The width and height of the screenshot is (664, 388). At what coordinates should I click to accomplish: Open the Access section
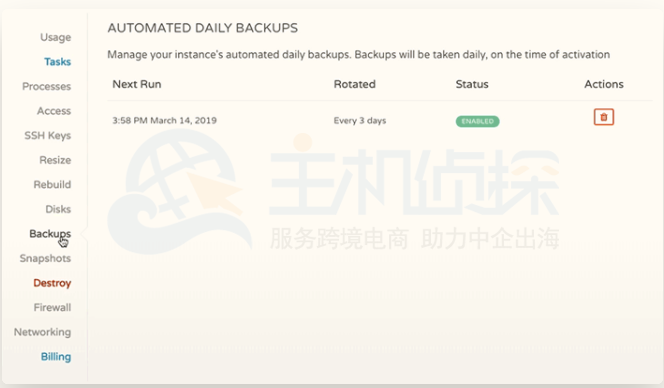[54, 111]
